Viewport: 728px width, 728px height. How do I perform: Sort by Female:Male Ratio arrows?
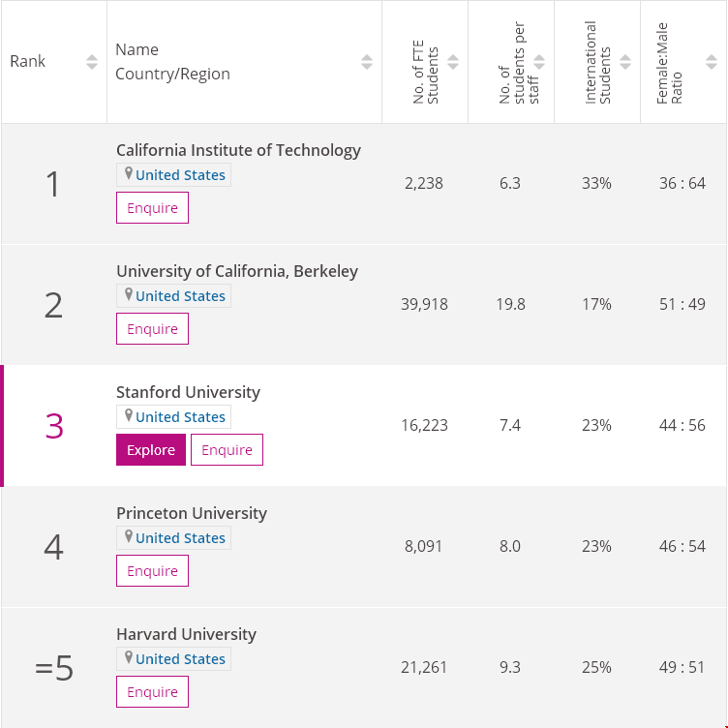pyautogui.click(x=712, y=62)
